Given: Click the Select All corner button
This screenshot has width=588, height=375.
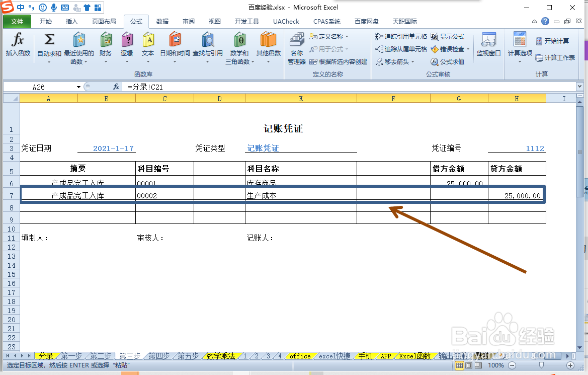Looking at the screenshot, I should point(11,98).
